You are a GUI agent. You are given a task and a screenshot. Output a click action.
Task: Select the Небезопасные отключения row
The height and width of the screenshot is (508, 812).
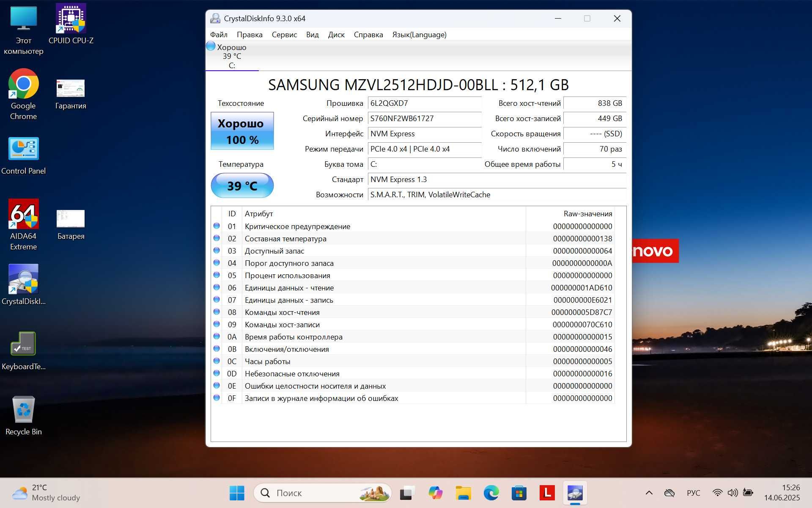(x=413, y=374)
